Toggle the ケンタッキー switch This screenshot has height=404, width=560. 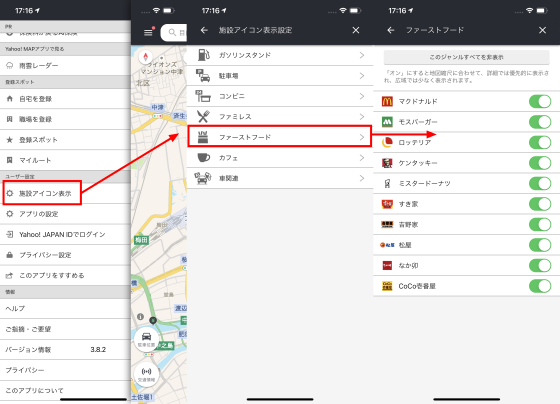(x=540, y=163)
